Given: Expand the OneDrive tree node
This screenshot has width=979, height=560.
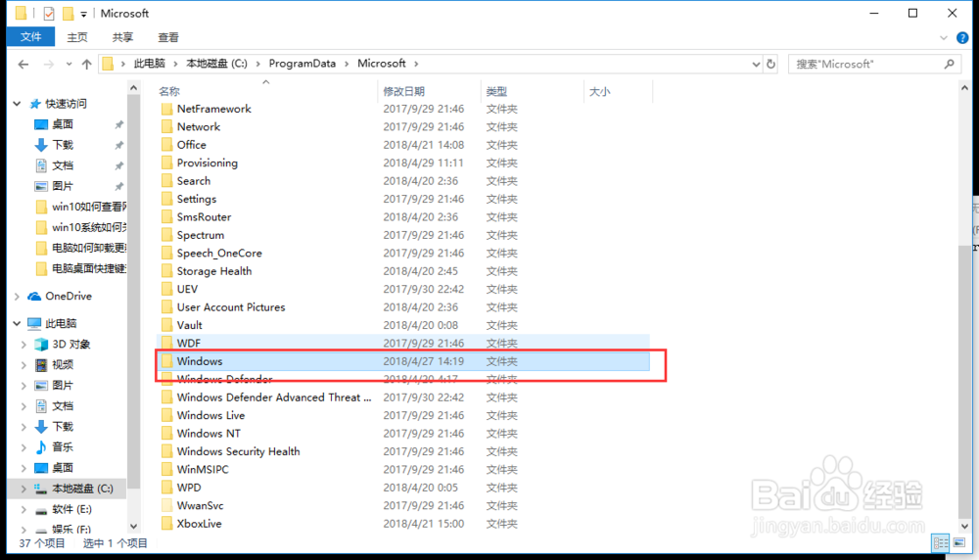Looking at the screenshot, I should [17, 297].
